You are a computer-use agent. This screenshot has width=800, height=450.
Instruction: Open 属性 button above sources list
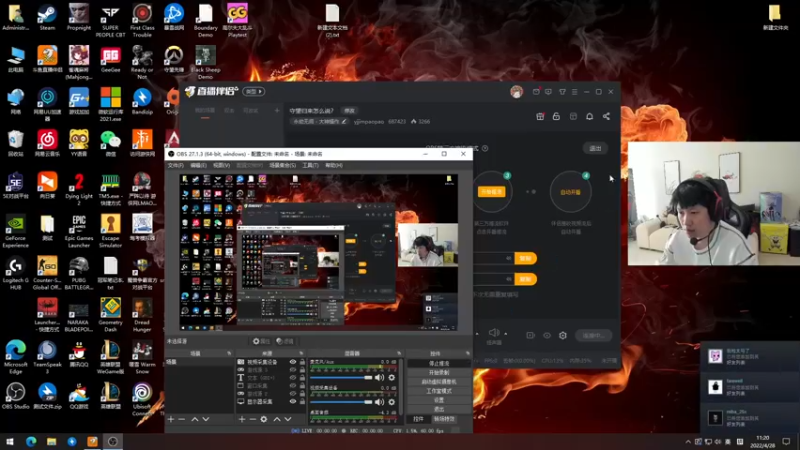click(261, 341)
